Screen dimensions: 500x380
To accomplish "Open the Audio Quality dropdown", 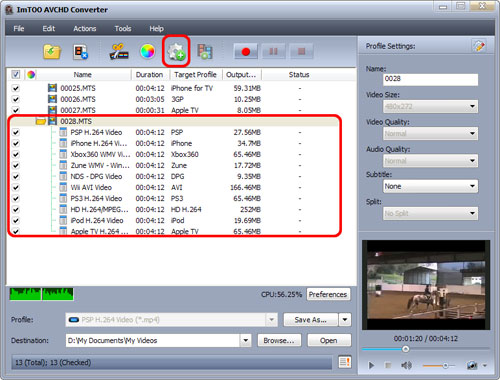I will click(430, 161).
